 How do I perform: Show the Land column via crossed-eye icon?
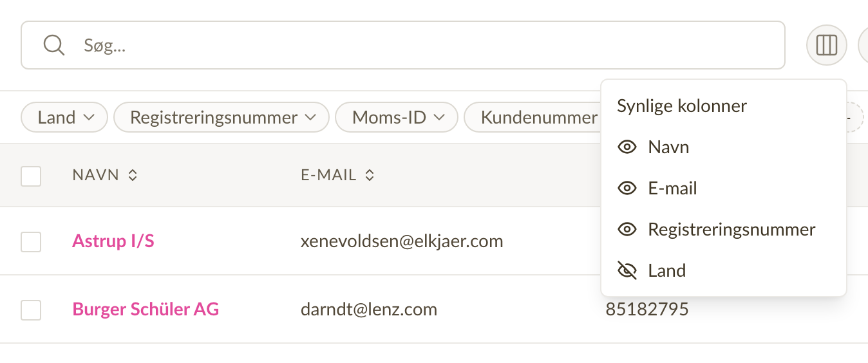click(627, 271)
